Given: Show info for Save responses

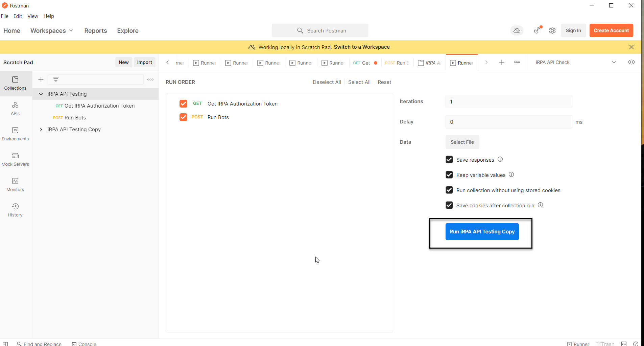Looking at the screenshot, I should pos(500,159).
